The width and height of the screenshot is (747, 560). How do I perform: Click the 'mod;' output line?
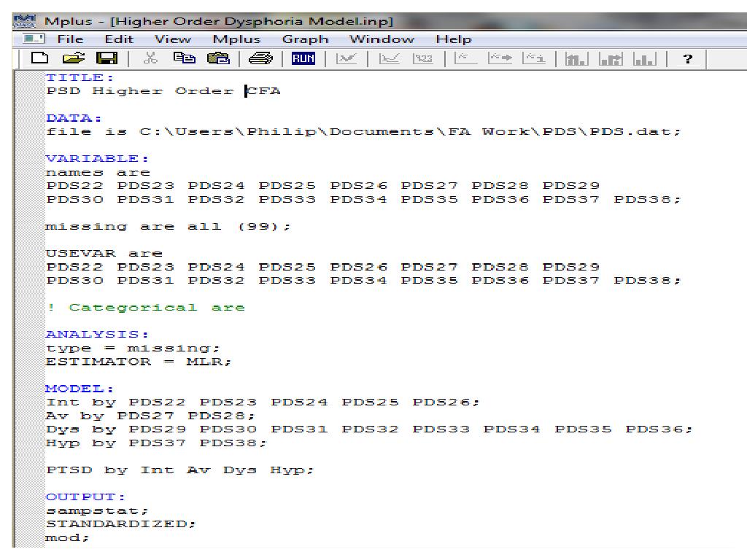(x=67, y=538)
